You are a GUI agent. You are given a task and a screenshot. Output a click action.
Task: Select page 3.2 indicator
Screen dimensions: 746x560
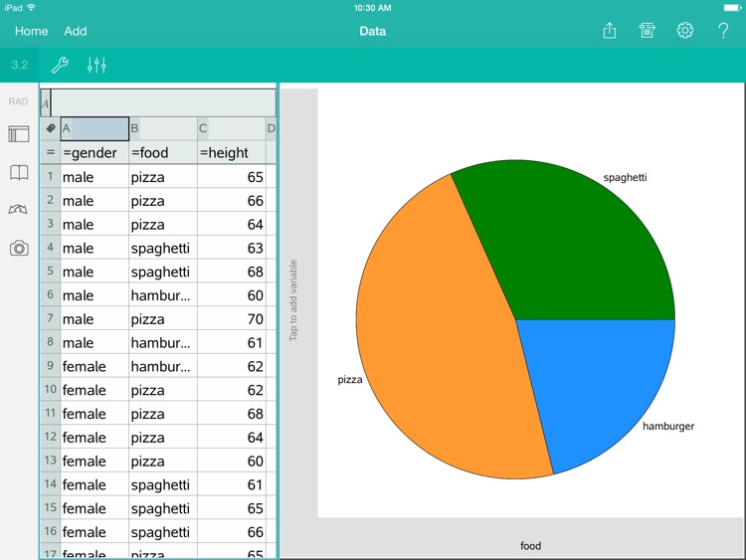tap(20, 65)
